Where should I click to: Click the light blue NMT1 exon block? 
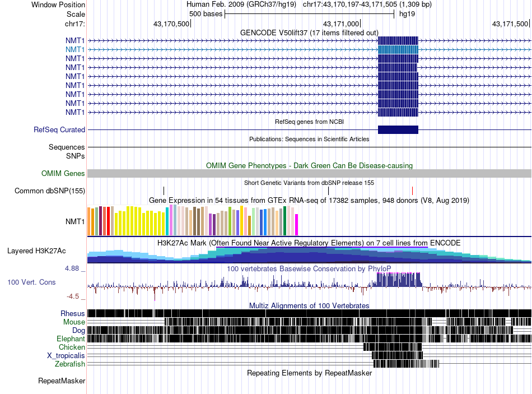coord(398,49)
